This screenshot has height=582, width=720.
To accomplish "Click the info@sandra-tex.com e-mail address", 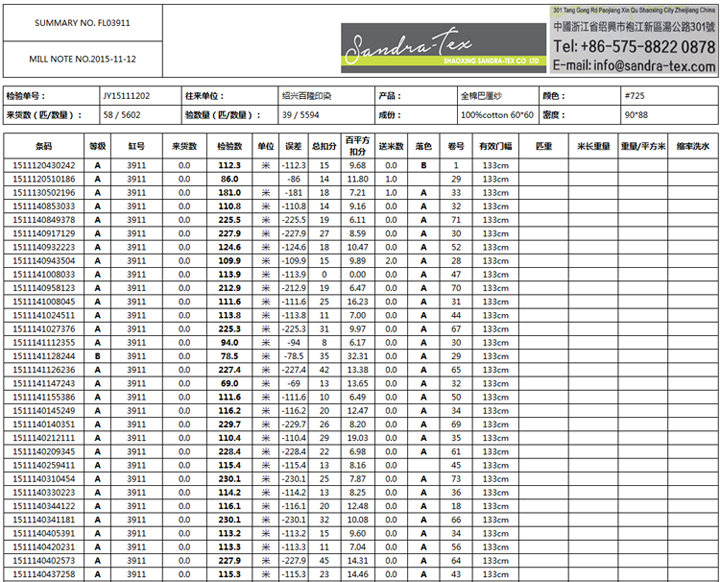I will point(654,66).
